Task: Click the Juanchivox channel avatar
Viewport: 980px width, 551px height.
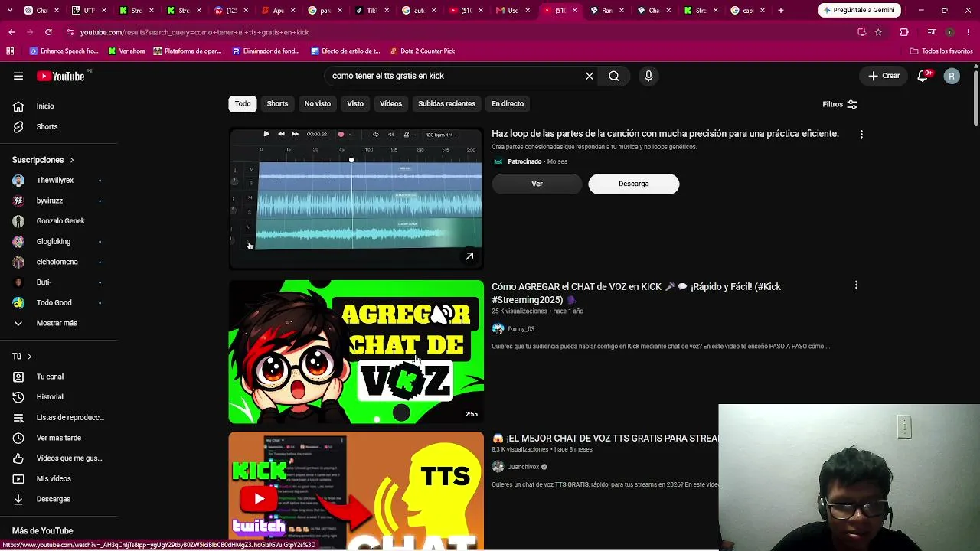Action: tap(498, 467)
